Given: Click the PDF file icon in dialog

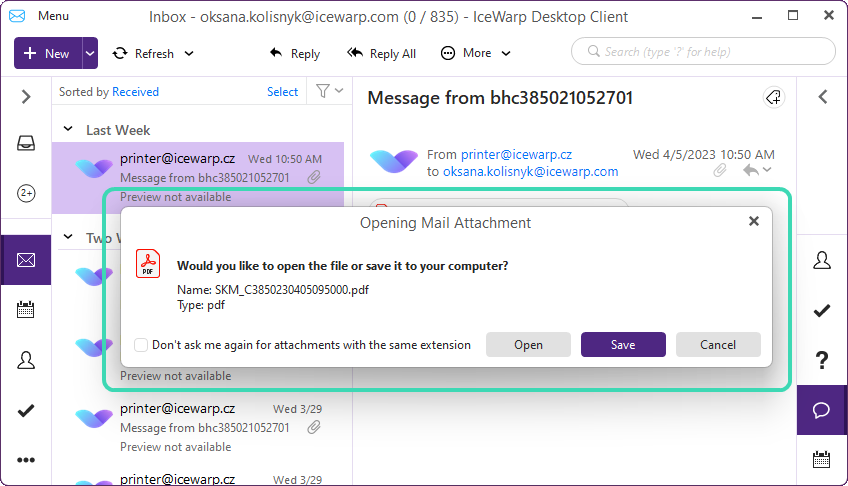Looking at the screenshot, I should pos(148,263).
